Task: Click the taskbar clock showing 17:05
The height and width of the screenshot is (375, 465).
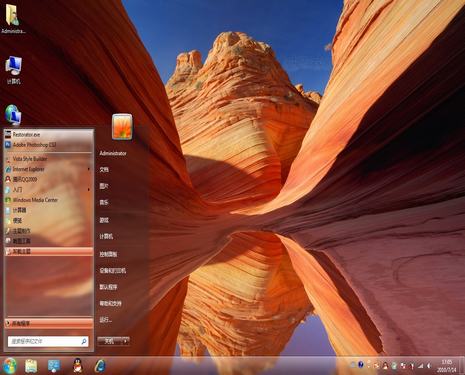Action: [x=447, y=366]
